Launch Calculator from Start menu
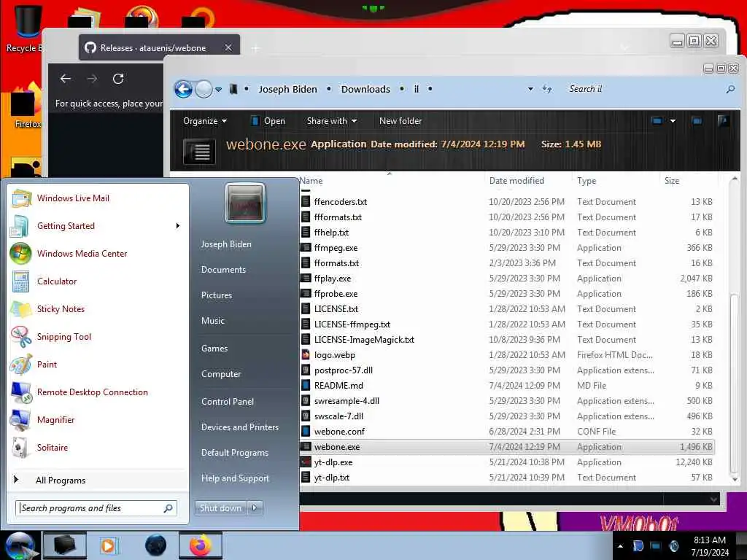 click(57, 281)
